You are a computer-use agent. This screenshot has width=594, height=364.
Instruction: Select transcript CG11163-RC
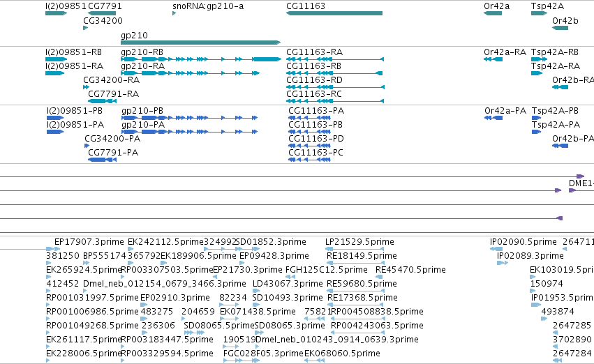pyautogui.click(x=314, y=94)
